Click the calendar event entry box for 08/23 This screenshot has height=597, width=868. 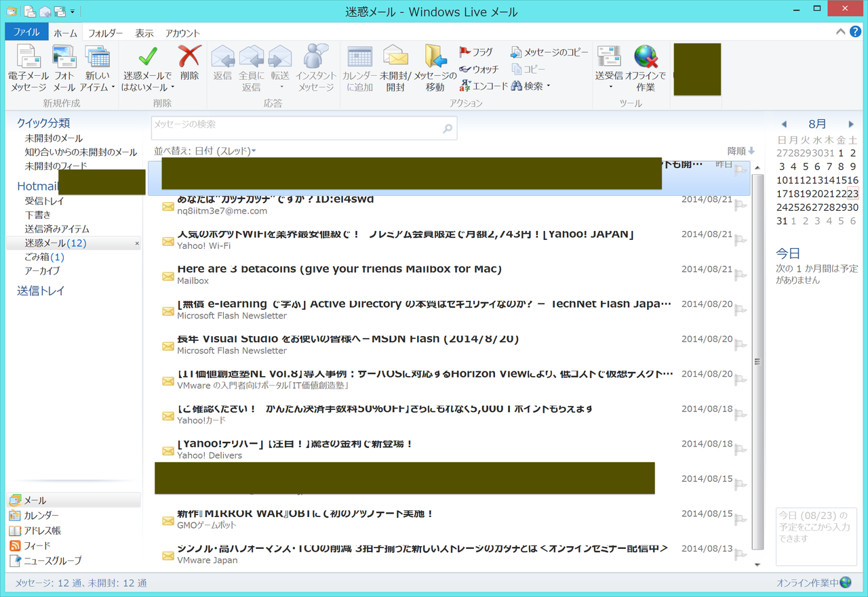(x=816, y=536)
